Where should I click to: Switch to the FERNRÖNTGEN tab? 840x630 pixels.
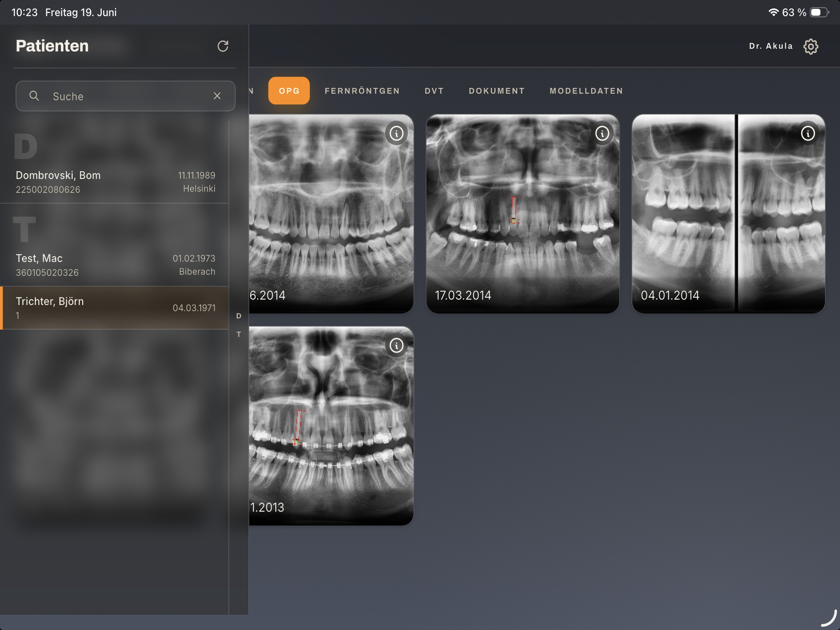click(362, 91)
